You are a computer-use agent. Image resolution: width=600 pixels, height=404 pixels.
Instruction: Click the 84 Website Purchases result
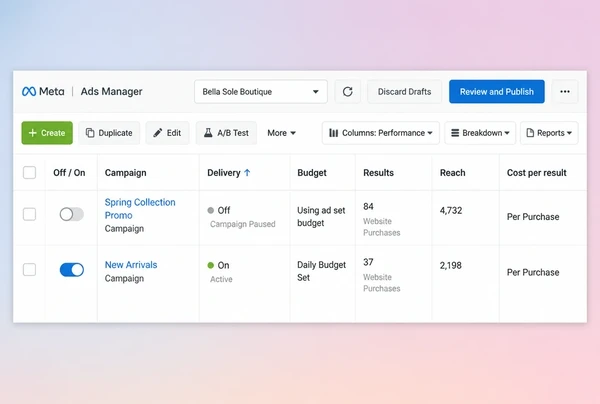[382, 220]
